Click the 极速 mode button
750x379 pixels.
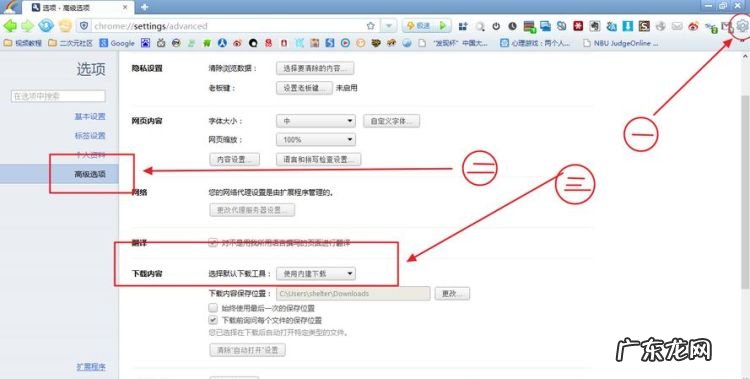coord(420,26)
